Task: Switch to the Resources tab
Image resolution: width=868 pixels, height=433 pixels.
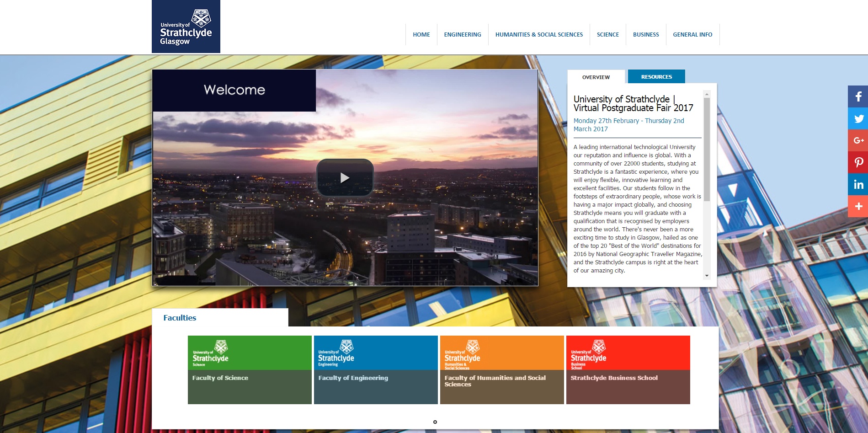Action: click(656, 76)
